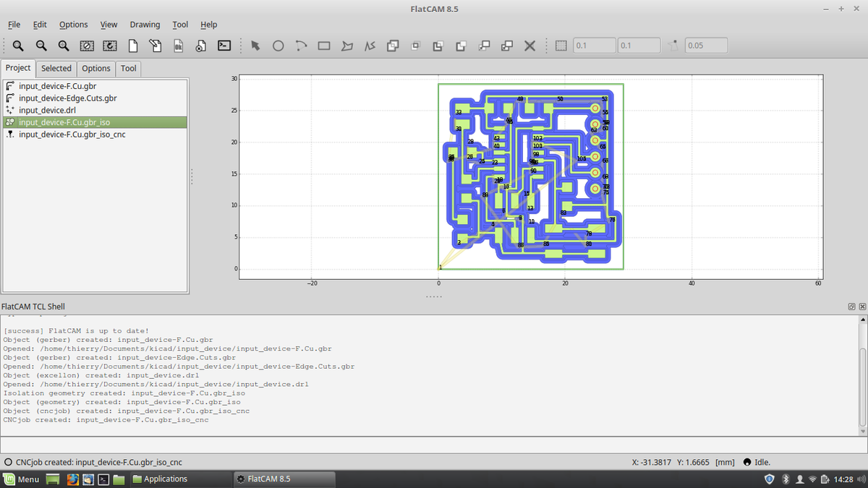
Task: Choose the Add Path drawing tool
Action: tap(370, 46)
